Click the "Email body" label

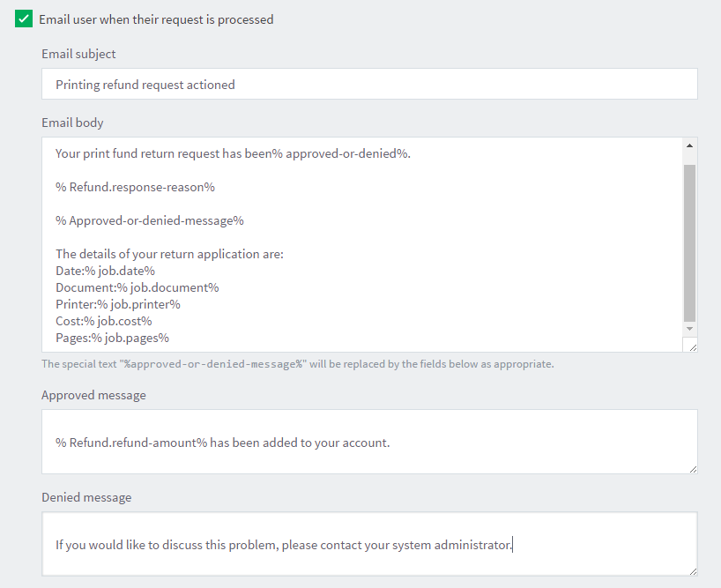[72, 123]
